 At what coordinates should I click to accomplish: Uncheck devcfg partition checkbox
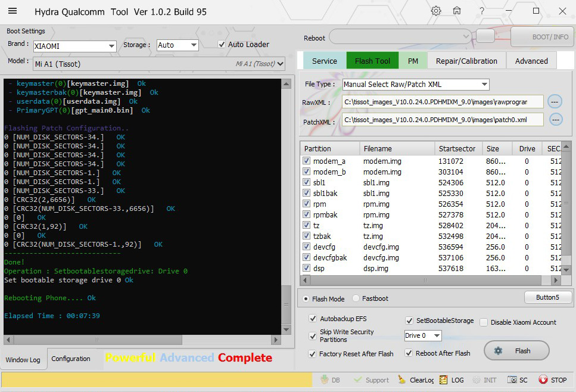pyautogui.click(x=306, y=247)
